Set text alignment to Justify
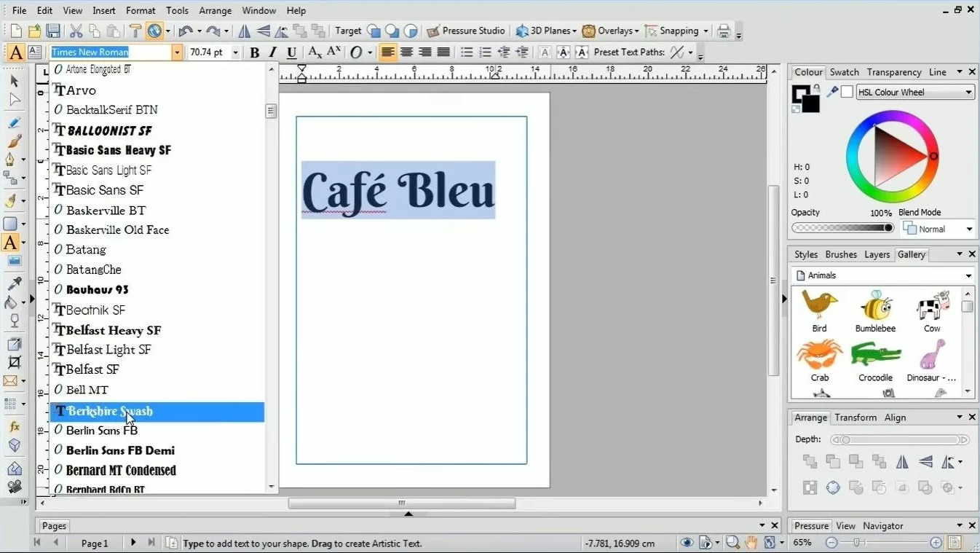The width and height of the screenshot is (980, 553). click(x=443, y=52)
